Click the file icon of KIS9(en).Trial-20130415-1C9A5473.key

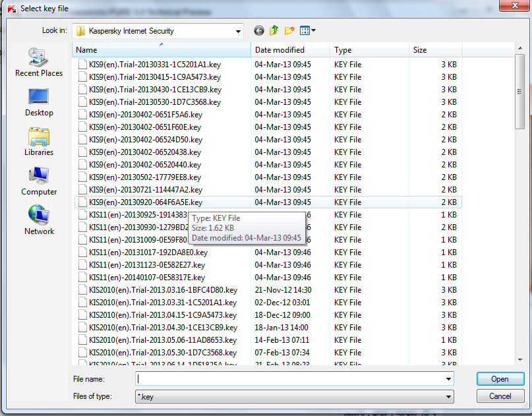point(82,77)
